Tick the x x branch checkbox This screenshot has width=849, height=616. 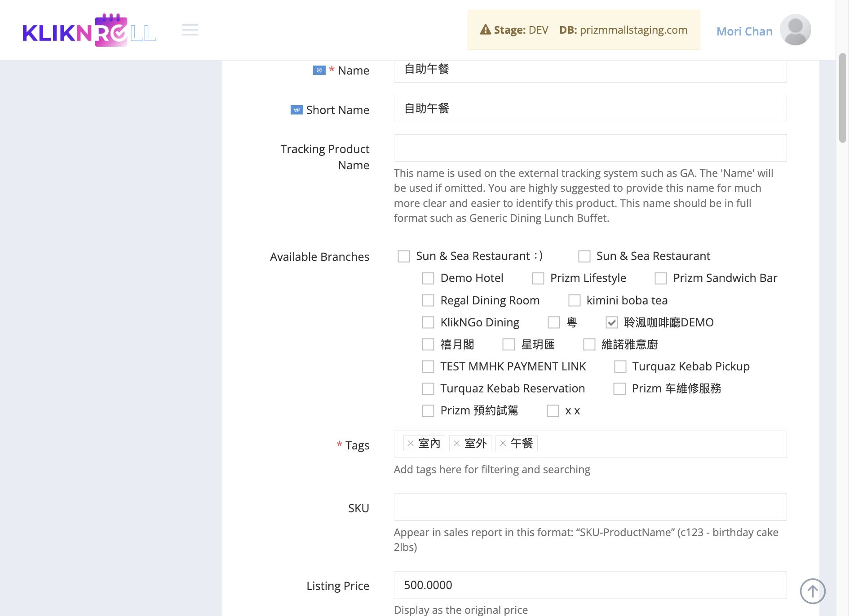pos(553,411)
